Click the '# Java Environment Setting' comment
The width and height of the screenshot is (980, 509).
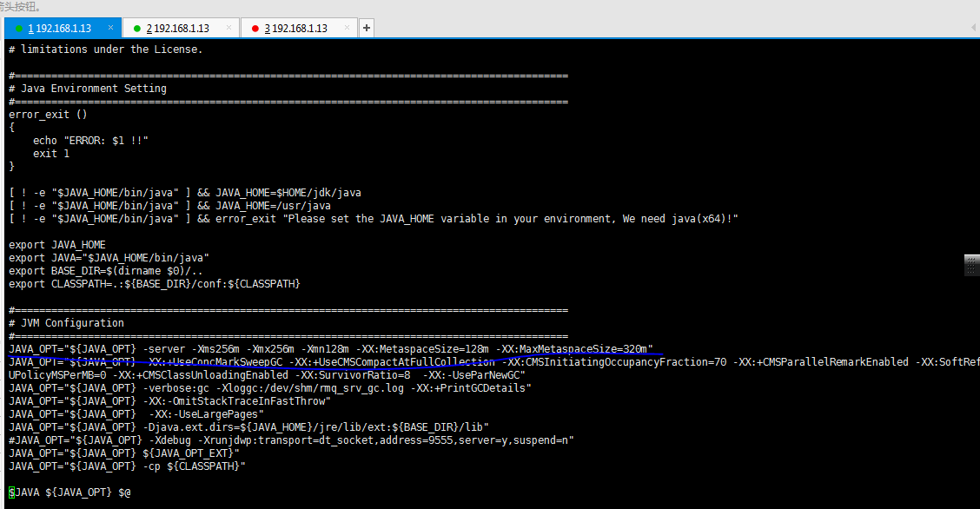88,89
